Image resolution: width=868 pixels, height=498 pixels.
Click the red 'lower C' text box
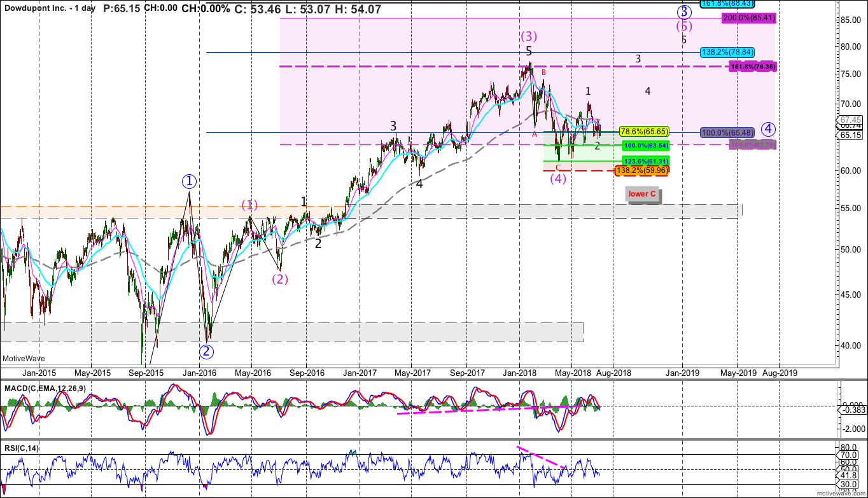[x=642, y=194]
